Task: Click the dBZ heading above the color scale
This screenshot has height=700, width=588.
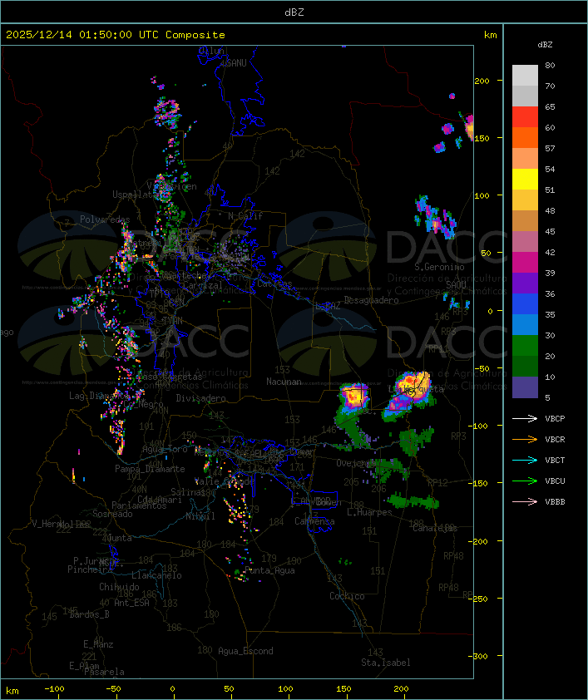Action: coord(545,44)
